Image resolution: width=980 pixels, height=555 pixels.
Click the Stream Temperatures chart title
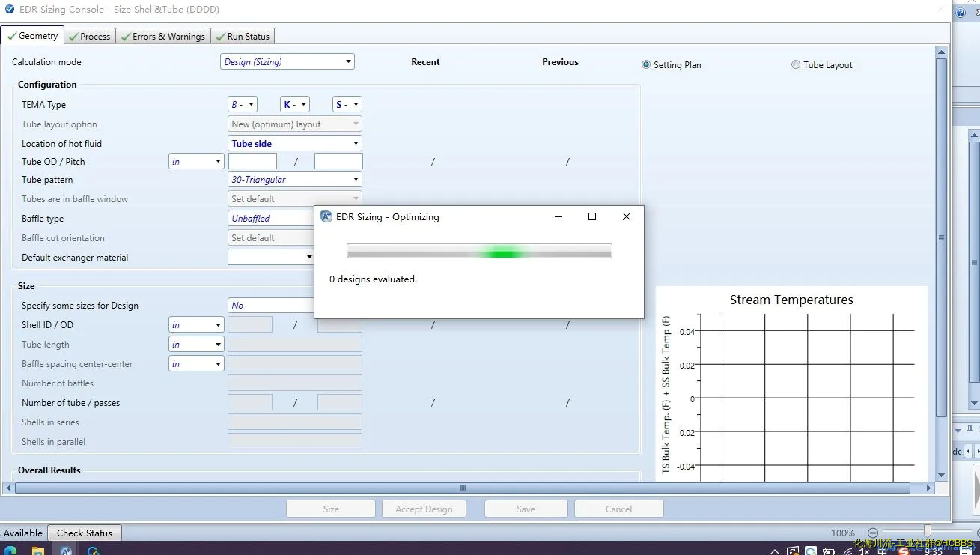pos(791,300)
